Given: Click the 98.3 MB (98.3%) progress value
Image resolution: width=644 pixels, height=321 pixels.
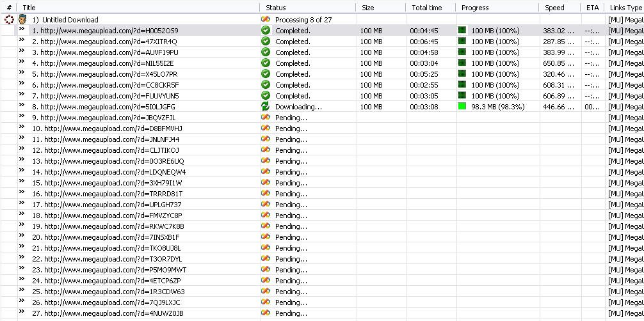Looking at the screenshot, I should coord(498,107).
